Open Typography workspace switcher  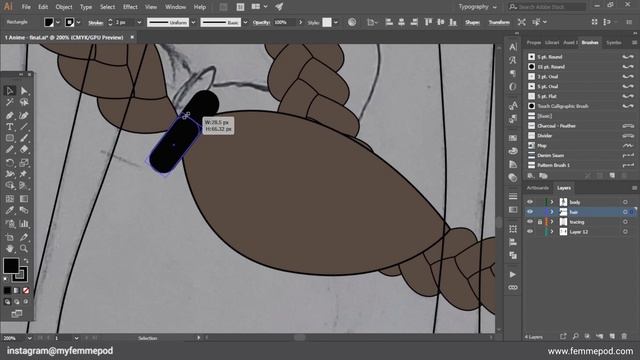click(x=477, y=7)
